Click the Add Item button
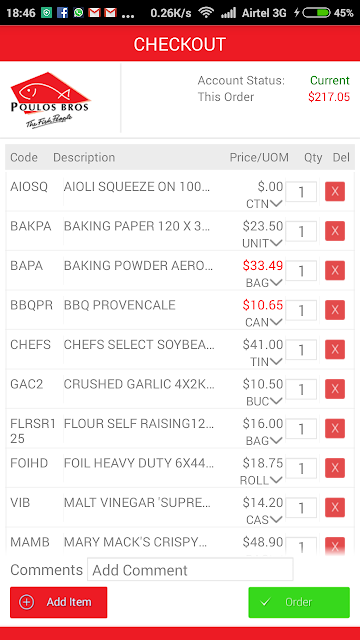The width and height of the screenshot is (360, 640). (x=58, y=602)
